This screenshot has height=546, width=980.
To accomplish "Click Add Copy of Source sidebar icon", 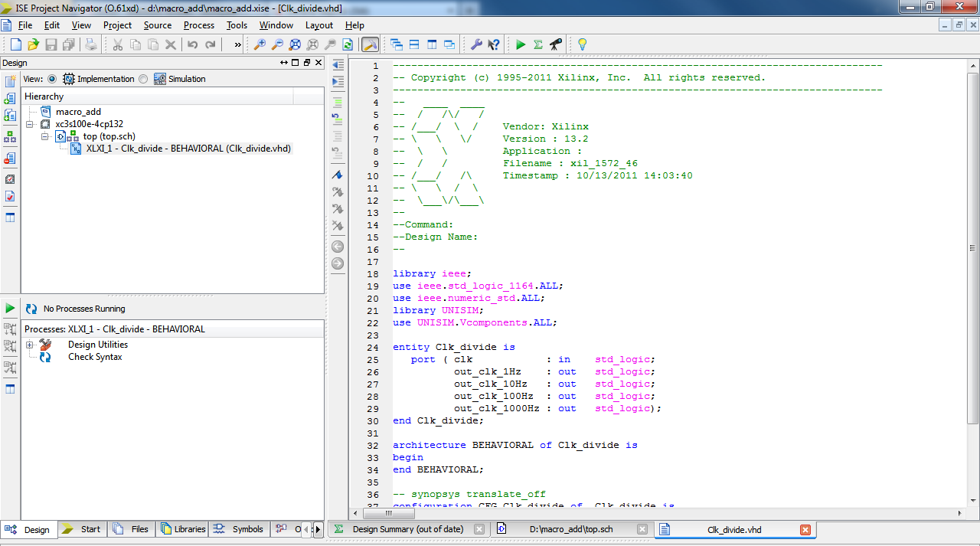I will 10,115.
